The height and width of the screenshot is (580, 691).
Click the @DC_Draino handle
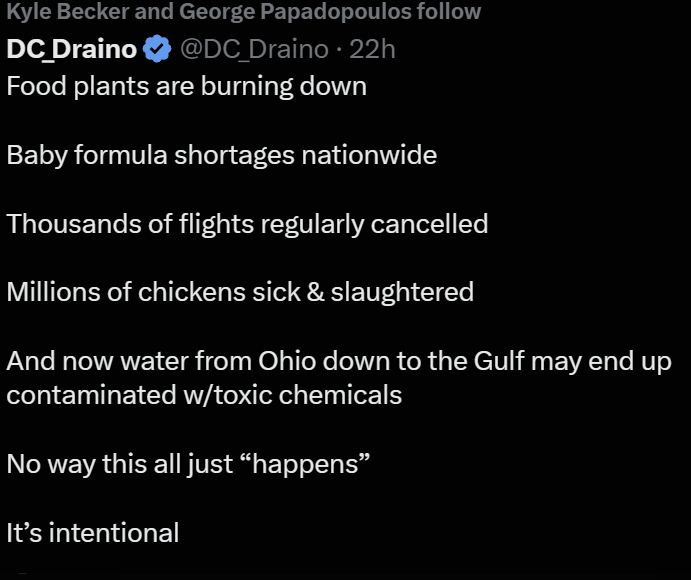pos(253,48)
